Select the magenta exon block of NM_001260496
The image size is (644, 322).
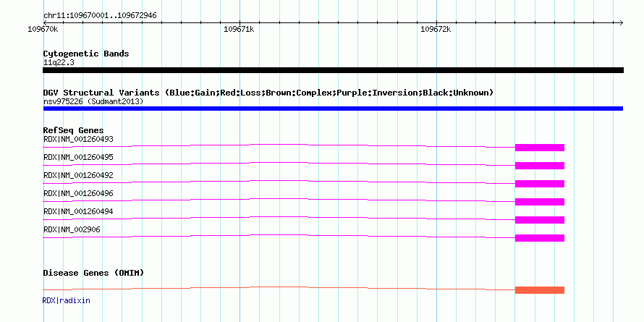coord(540,202)
